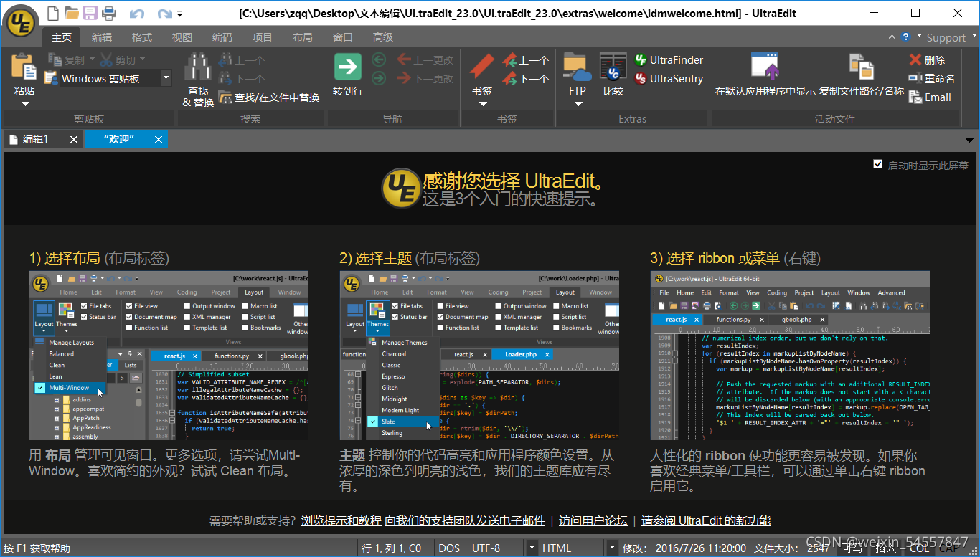Find previous 上一个 in search group
980x557 pixels.
tap(242, 60)
